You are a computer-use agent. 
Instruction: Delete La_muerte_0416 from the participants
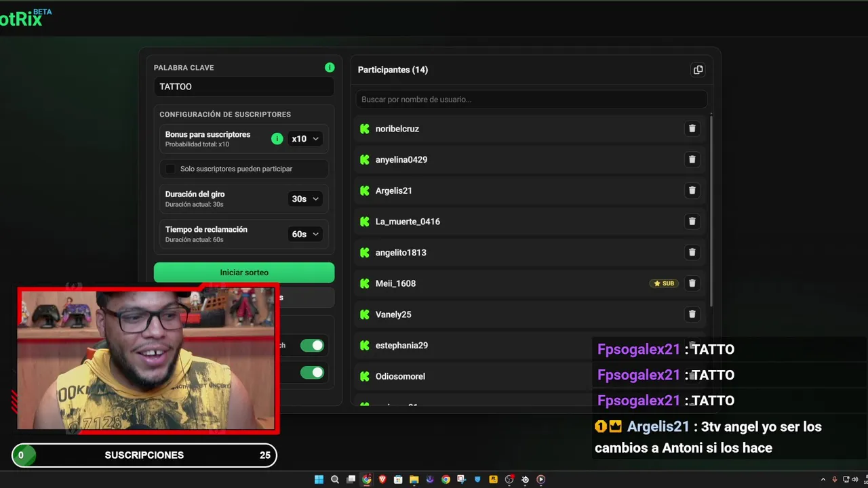point(692,221)
